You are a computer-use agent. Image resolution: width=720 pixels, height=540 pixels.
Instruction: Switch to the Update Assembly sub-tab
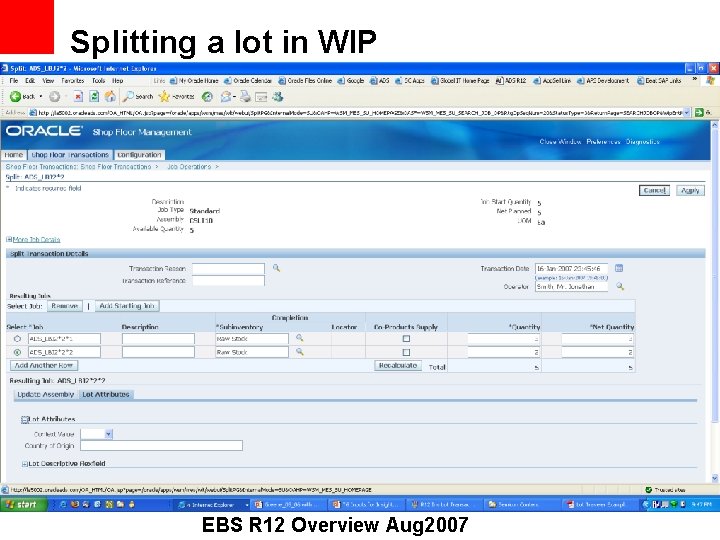coord(45,394)
